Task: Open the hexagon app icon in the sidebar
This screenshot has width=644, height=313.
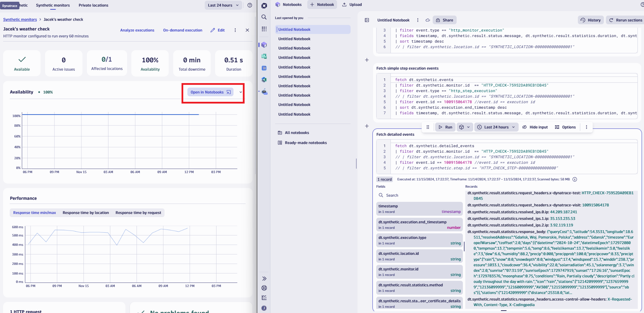Action: tap(264, 80)
